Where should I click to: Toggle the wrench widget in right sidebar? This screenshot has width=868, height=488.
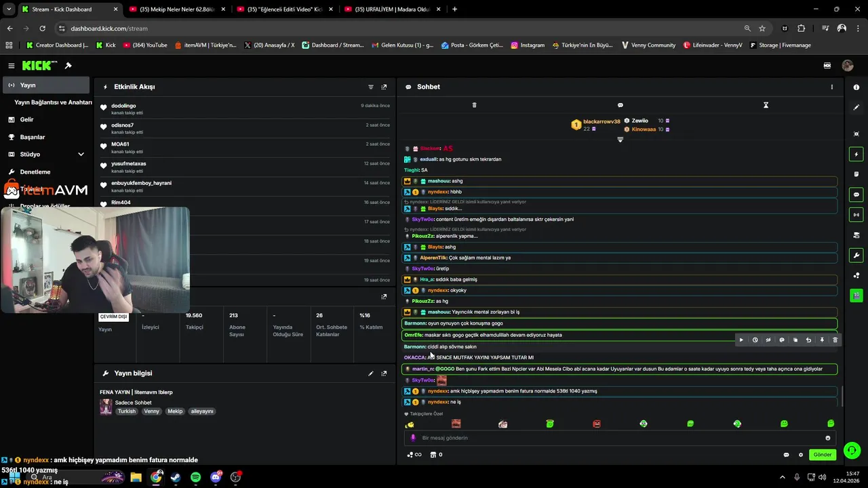point(856,256)
